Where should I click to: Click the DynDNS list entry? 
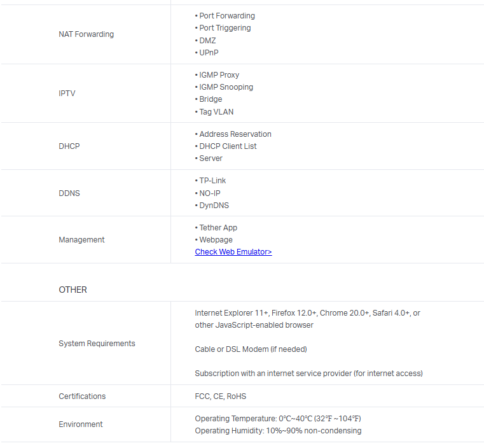[214, 206]
